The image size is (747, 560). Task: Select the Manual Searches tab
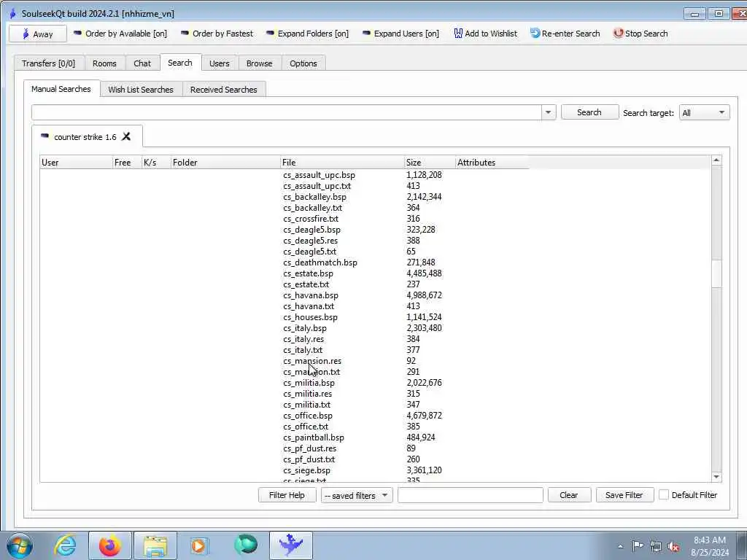(x=61, y=89)
